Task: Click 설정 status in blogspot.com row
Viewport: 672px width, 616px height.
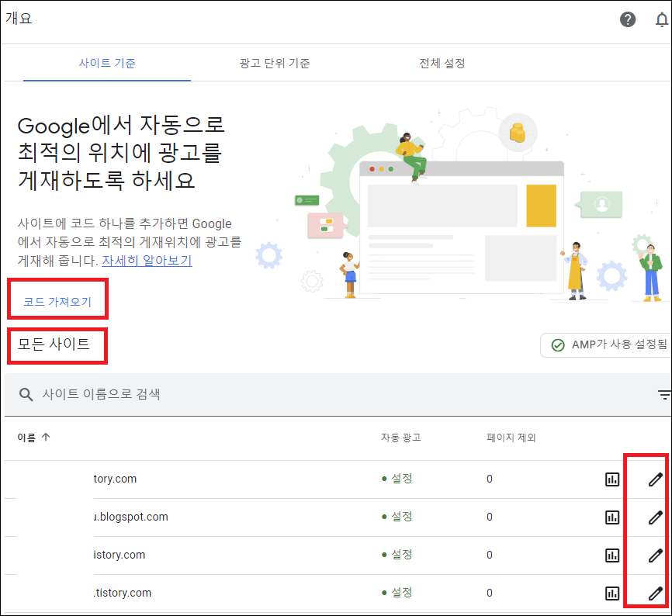Action: 397,517
